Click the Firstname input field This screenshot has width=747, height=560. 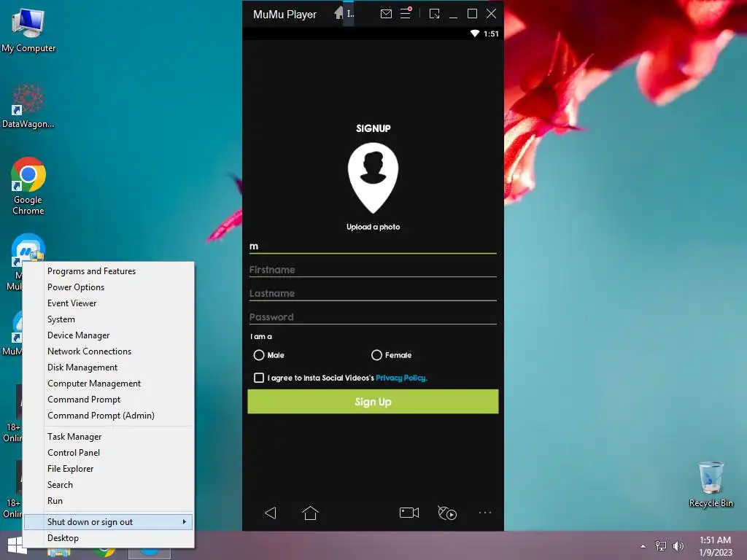pos(373,270)
